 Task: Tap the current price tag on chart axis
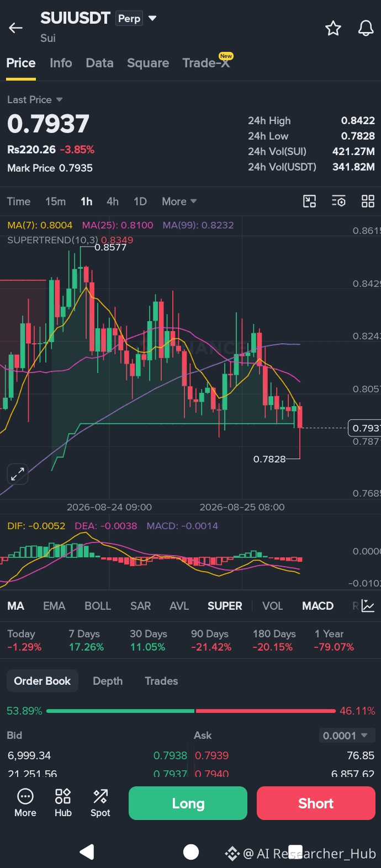[364, 428]
